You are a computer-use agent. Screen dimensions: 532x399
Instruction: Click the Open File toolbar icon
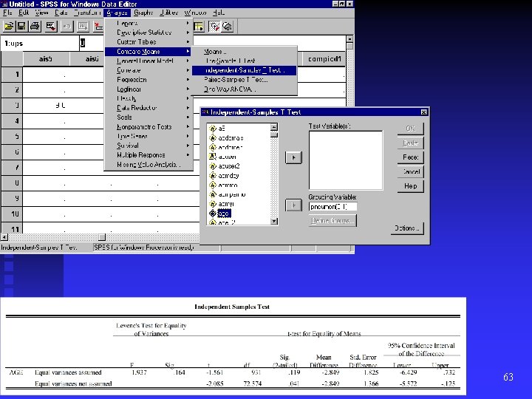pos(9,27)
